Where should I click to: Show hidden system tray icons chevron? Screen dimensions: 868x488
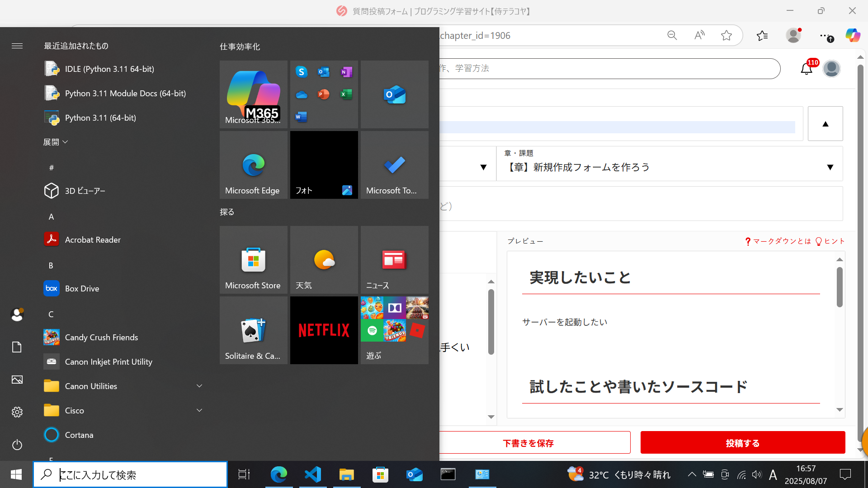692,474
